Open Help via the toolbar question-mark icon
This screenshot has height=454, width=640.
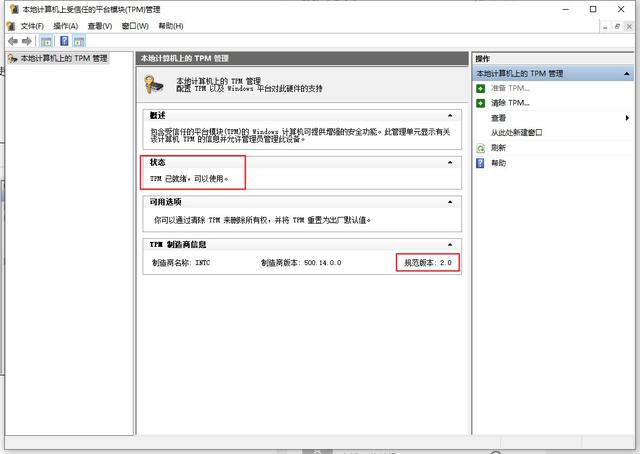pos(64,41)
